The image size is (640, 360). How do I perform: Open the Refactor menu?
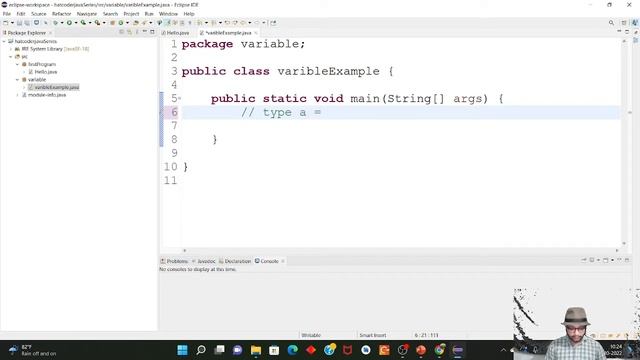pos(62,13)
